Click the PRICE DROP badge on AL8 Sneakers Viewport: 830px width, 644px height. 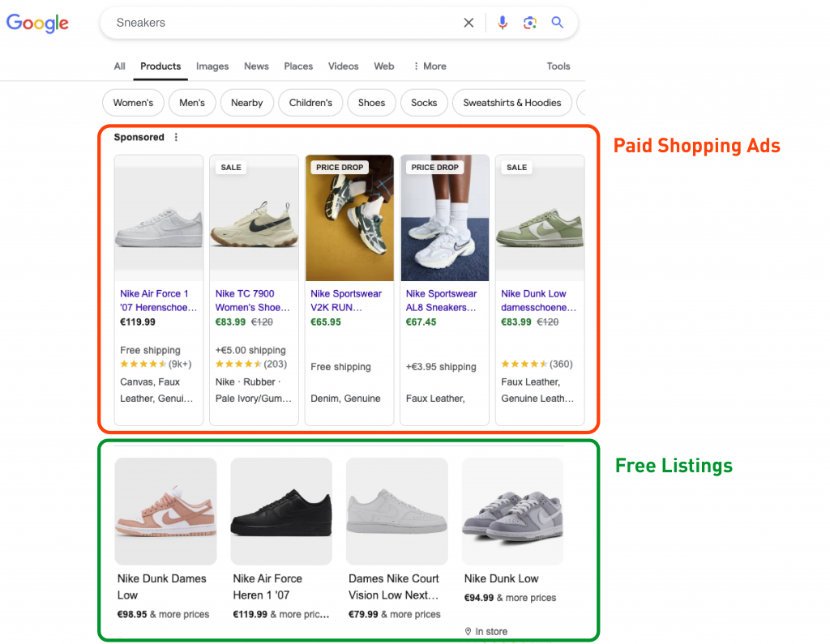(x=434, y=167)
